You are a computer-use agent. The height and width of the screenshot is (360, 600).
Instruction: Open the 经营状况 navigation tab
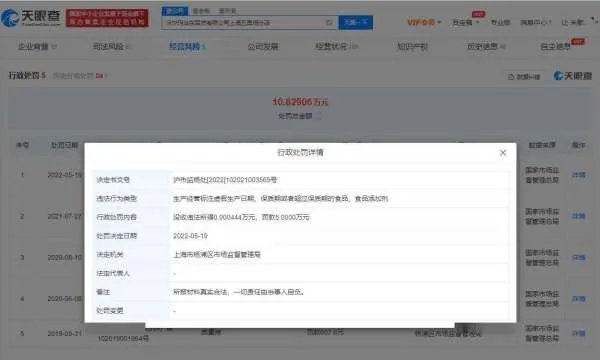pos(336,47)
